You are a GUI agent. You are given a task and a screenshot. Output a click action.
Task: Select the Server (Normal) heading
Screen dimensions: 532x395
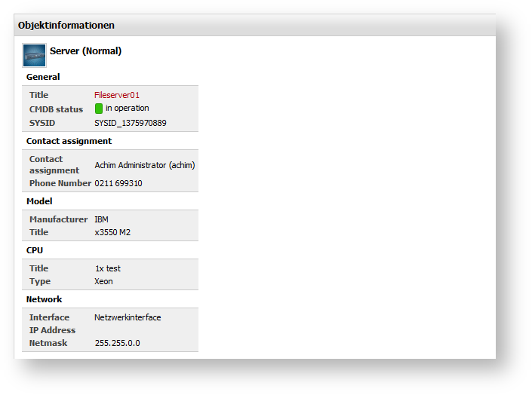pos(85,51)
